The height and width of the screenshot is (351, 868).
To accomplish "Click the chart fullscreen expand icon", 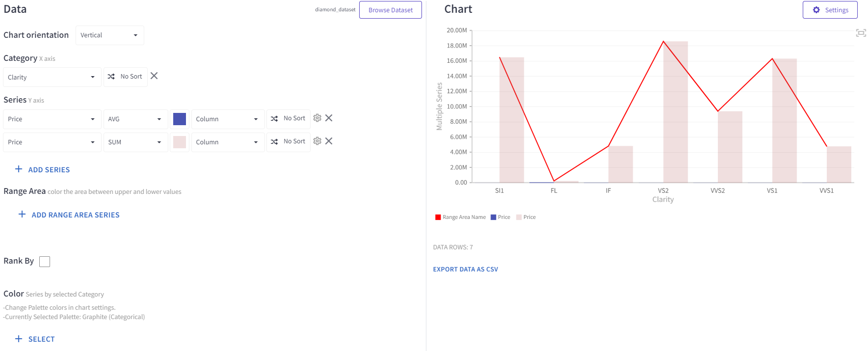I will pos(861,33).
